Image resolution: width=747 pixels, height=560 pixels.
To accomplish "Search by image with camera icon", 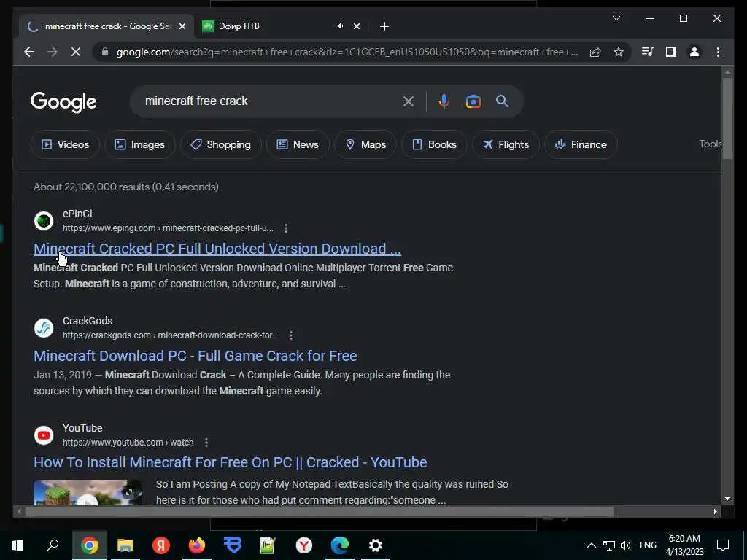I will (x=473, y=101).
